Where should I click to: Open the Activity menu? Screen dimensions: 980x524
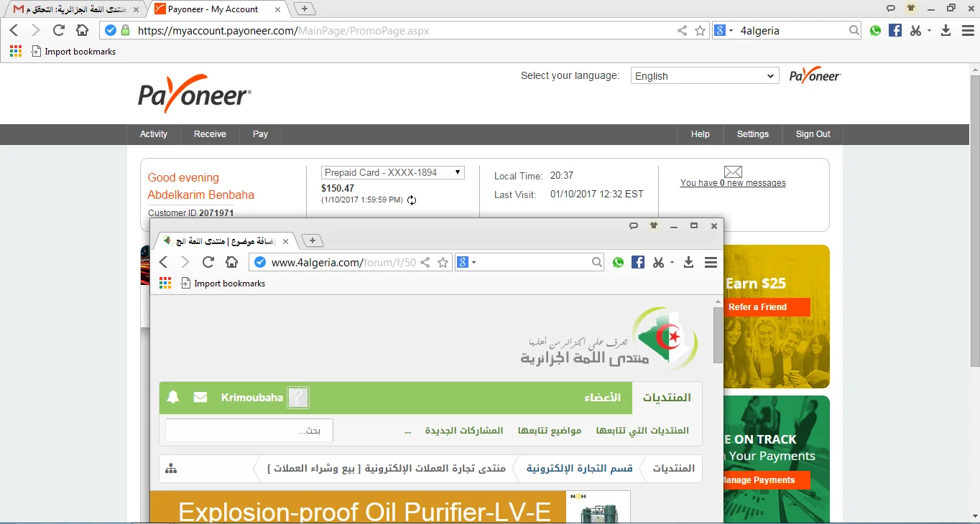[x=154, y=134]
